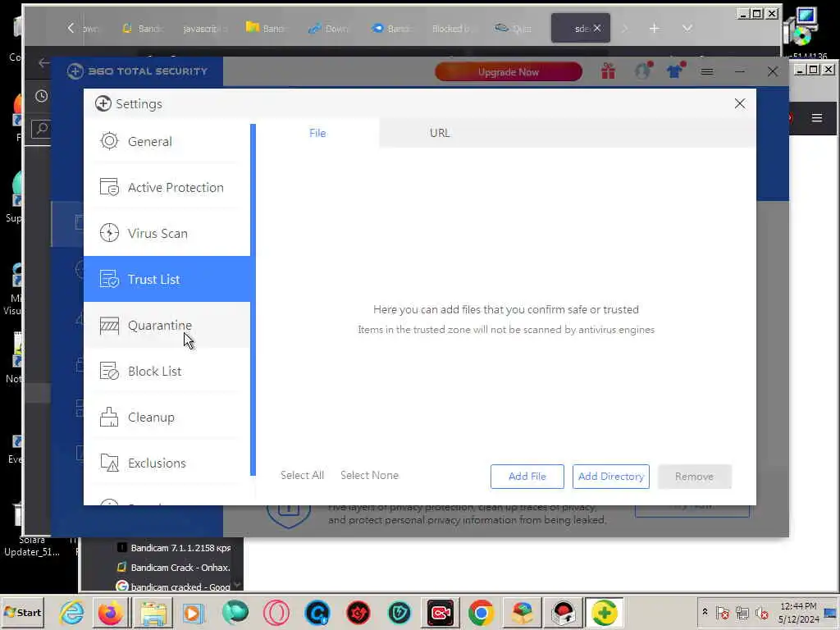Image resolution: width=840 pixels, height=630 pixels.
Task: Expand tab list dropdown in browser
Action: (687, 29)
